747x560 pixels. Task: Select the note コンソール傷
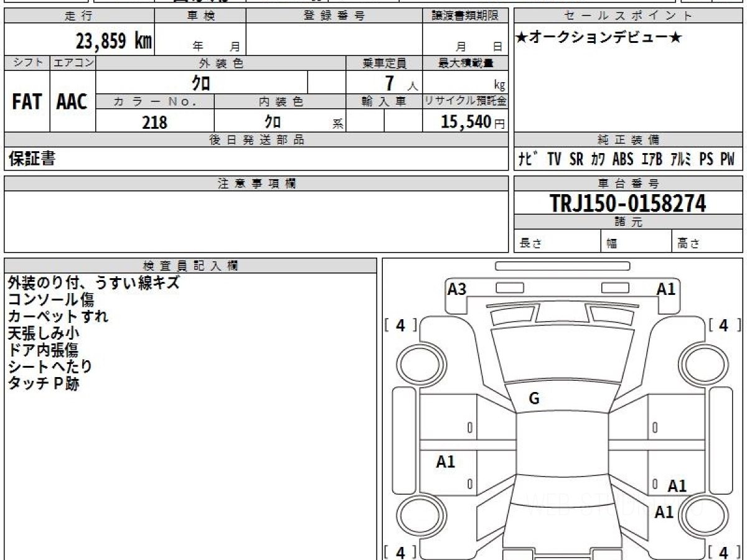click(x=50, y=299)
